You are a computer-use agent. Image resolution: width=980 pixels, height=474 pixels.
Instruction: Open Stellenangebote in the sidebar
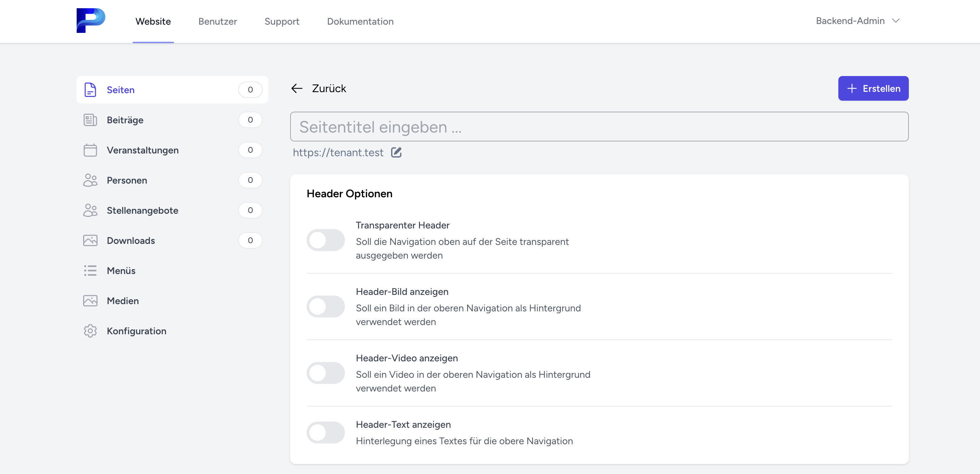coord(142,211)
